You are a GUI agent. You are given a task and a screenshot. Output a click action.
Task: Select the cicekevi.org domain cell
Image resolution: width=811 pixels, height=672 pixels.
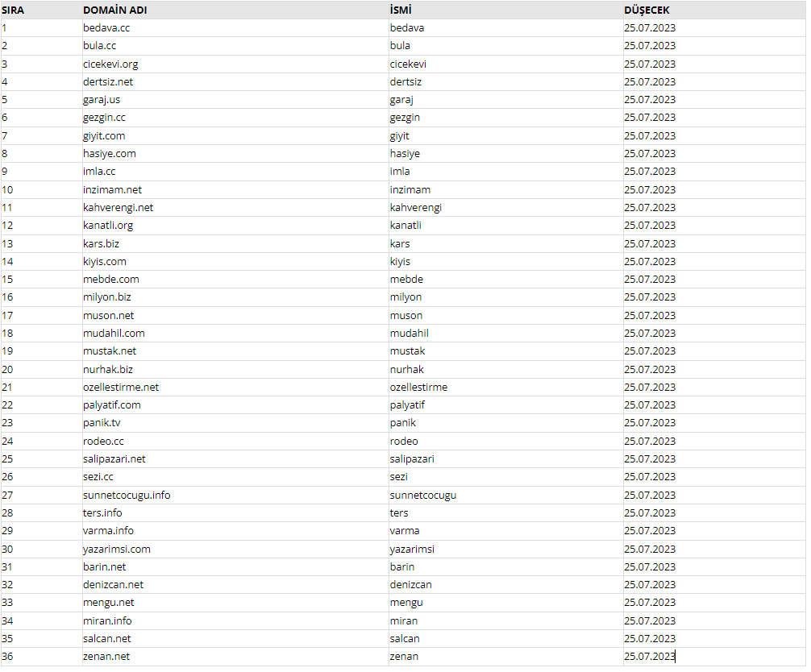[x=235, y=64]
